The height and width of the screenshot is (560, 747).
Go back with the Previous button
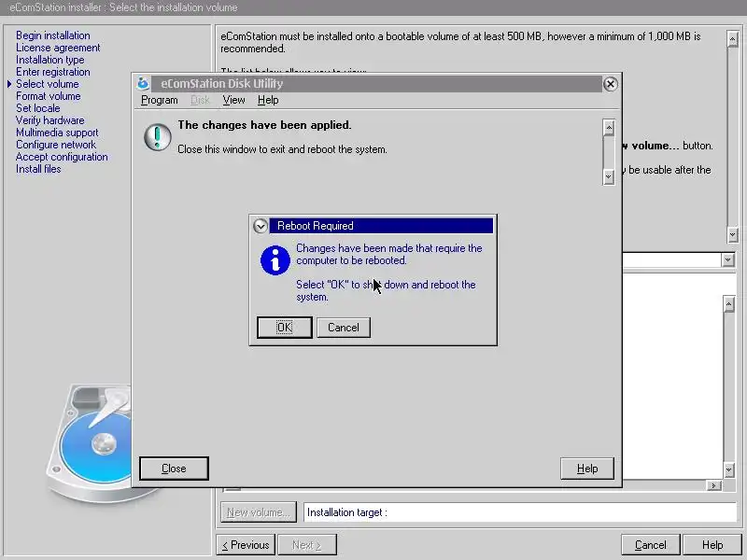pos(246,545)
